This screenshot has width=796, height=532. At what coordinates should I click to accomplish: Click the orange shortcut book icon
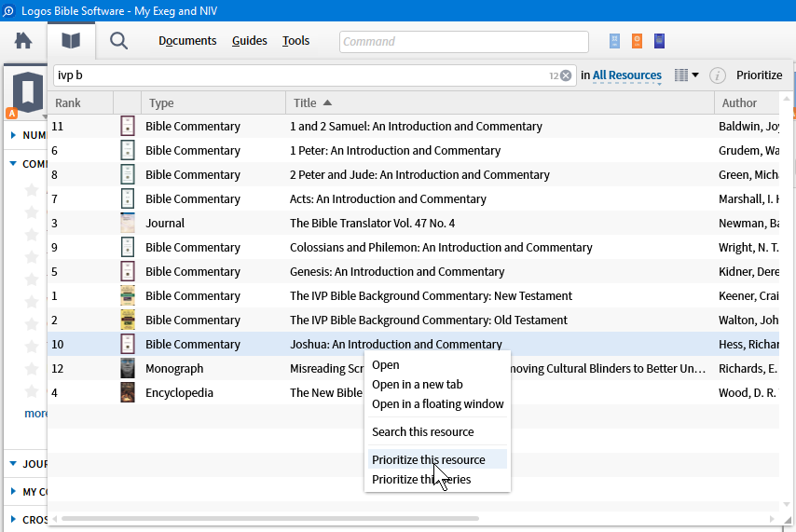coord(637,41)
